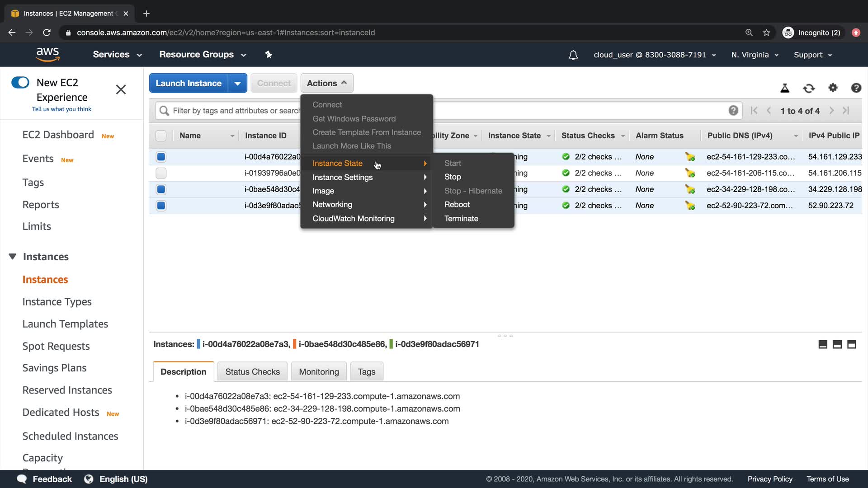The height and width of the screenshot is (488, 868).
Task: Click the pin shortcut icon in navbar
Action: coord(269,55)
